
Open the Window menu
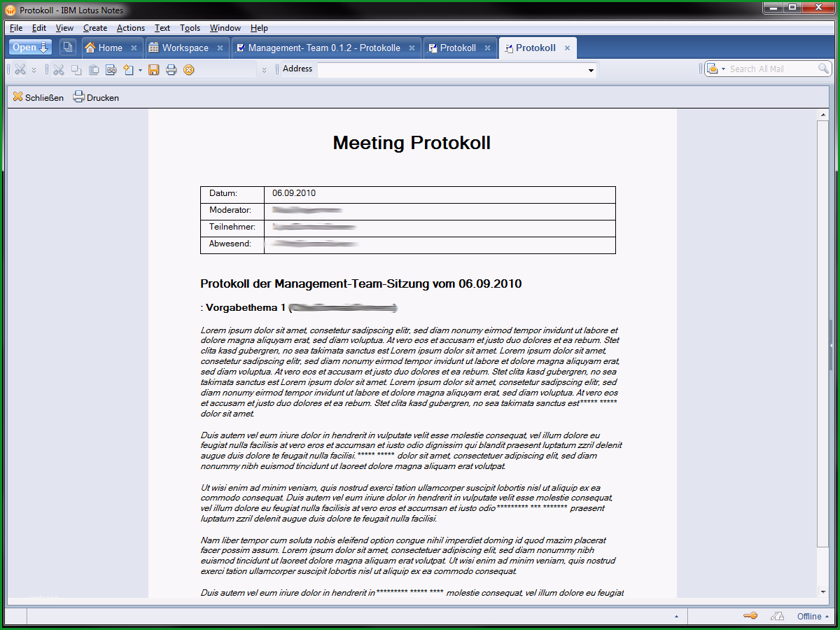pos(225,28)
